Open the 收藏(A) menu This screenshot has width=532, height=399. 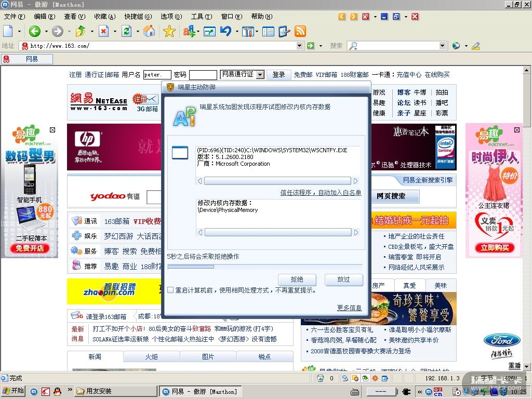tap(105, 17)
